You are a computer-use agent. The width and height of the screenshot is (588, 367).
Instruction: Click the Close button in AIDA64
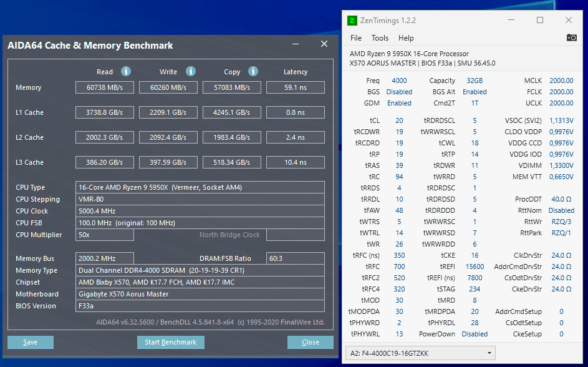click(311, 342)
